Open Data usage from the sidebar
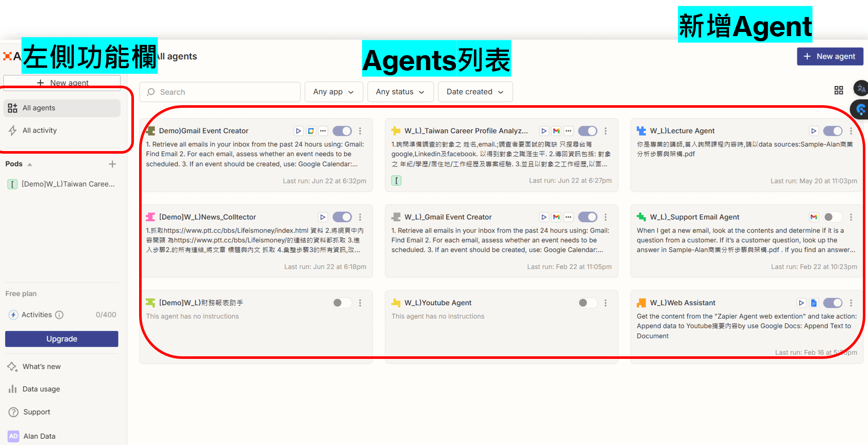This screenshot has width=868, height=445. [41, 389]
